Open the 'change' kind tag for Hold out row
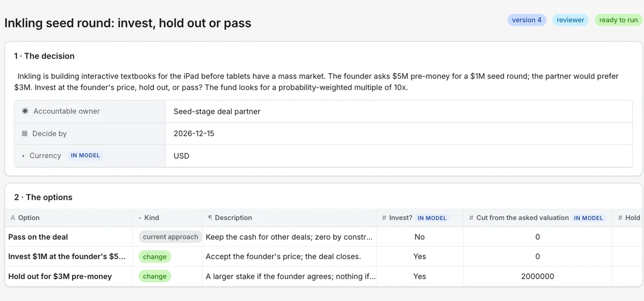The height and width of the screenshot is (301, 644). pos(155,276)
